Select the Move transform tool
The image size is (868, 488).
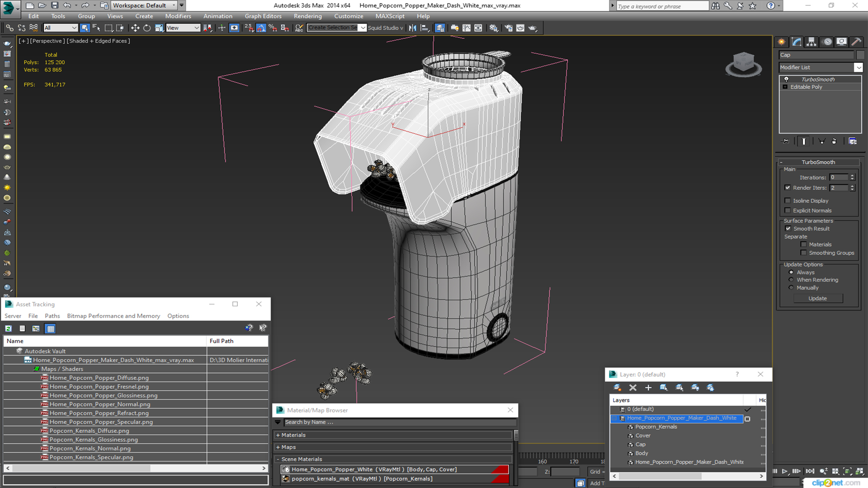(x=135, y=28)
